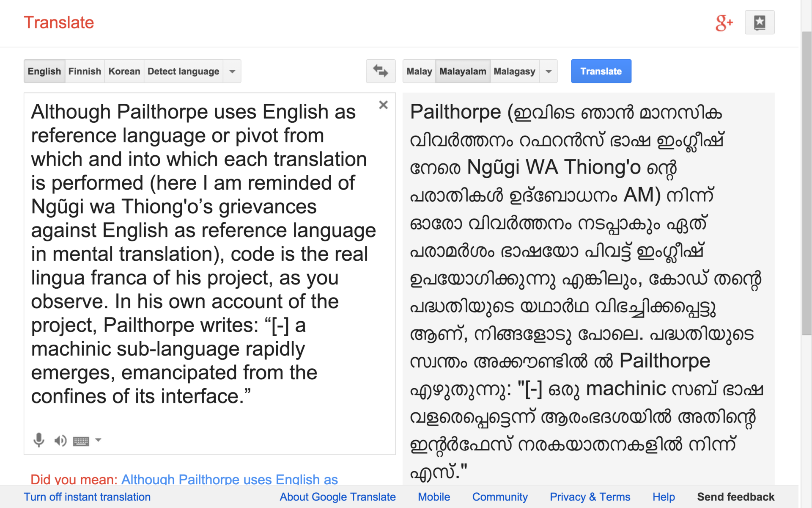Viewport: 812px width, 508px height.
Task: Choose the Malagasy target tab
Action: (x=514, y=71)
